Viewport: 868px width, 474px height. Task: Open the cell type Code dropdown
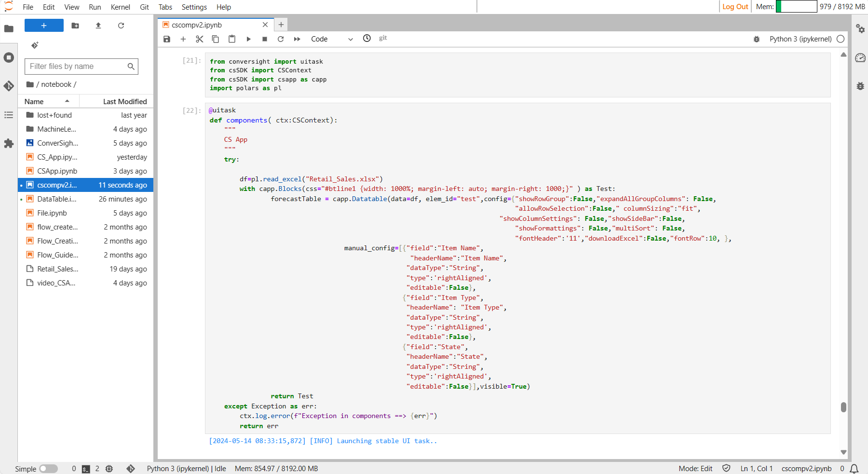(x=332, y=39)
